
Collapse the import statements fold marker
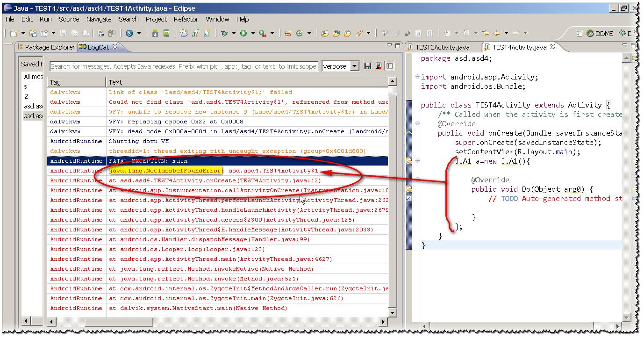(417, 77)
